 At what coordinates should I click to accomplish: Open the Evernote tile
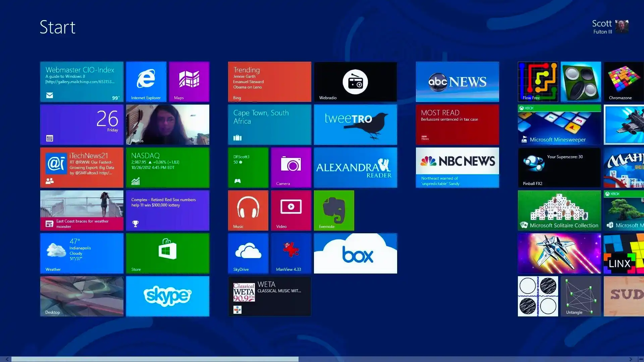tap(334, 210)
